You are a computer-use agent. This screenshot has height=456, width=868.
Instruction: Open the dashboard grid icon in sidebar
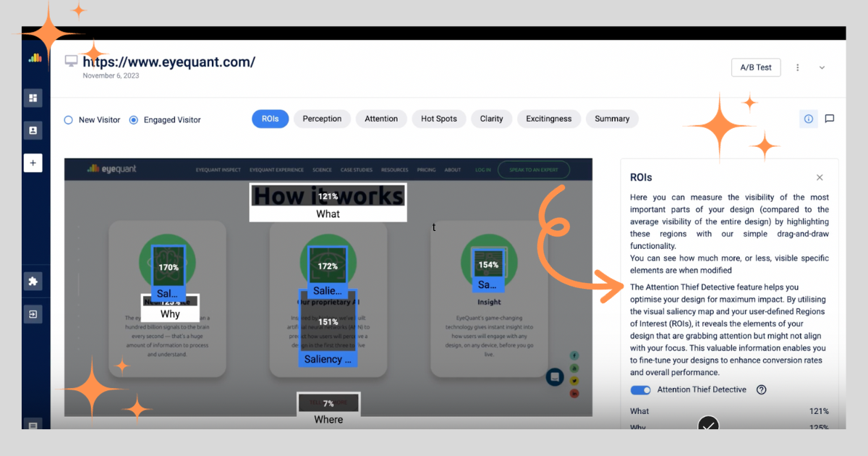coord(33,98)
